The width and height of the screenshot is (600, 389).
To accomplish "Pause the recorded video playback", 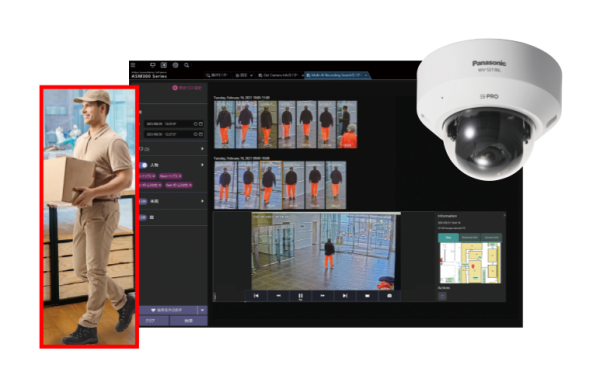I will coord(300,296).
